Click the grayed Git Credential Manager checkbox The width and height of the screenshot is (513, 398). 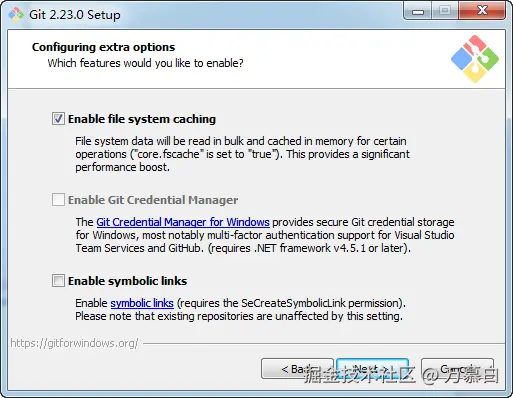point(58,200)
